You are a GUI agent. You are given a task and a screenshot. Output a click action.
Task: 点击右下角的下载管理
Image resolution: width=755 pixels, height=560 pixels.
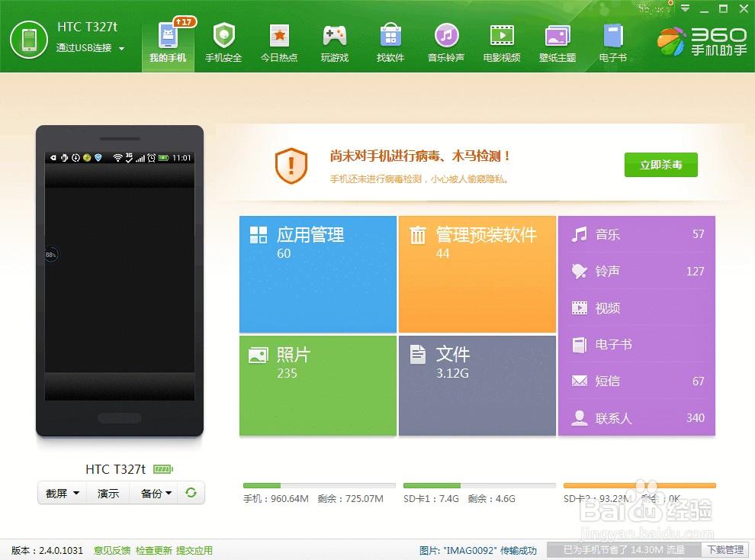[724, 549]
